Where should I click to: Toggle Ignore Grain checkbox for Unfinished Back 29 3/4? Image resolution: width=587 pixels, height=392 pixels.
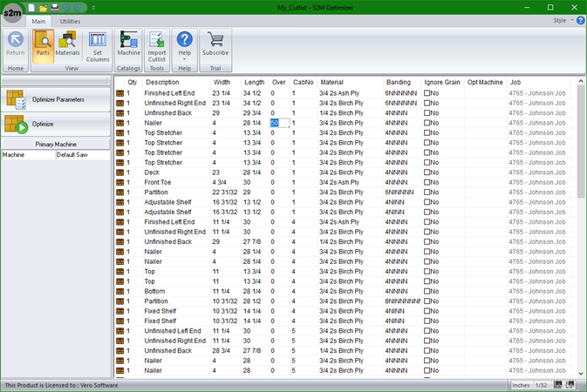[427, 113]
